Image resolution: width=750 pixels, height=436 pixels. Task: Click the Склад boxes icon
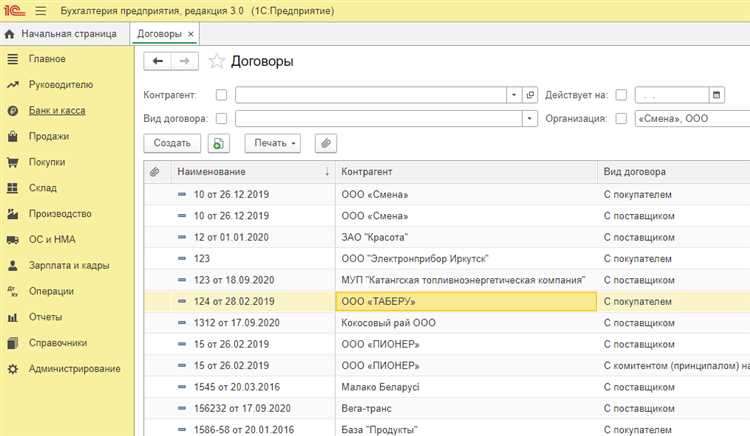[13, 188]
